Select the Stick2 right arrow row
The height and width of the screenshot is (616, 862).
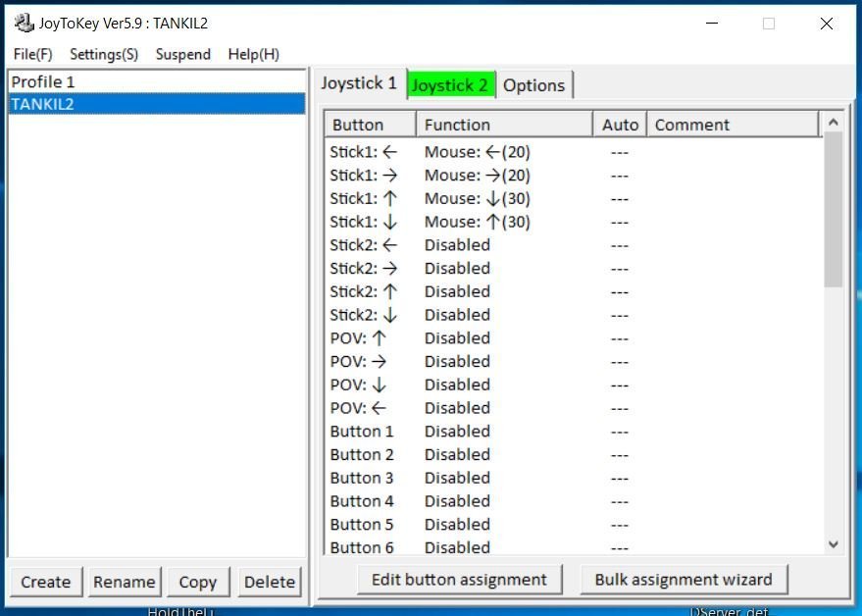tap(574, 269)
